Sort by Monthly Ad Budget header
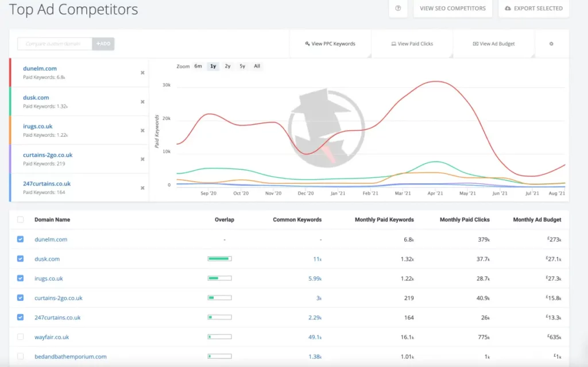 pos(537,219)
